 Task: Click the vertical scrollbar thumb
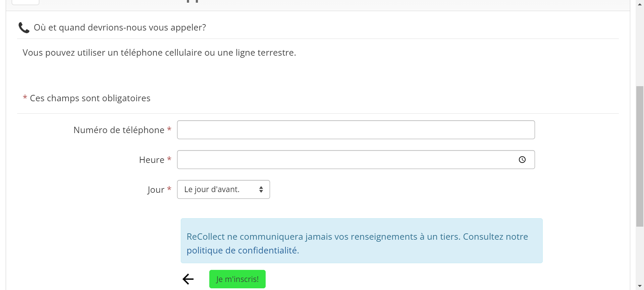pyautogui.click(x=640, y=156)
